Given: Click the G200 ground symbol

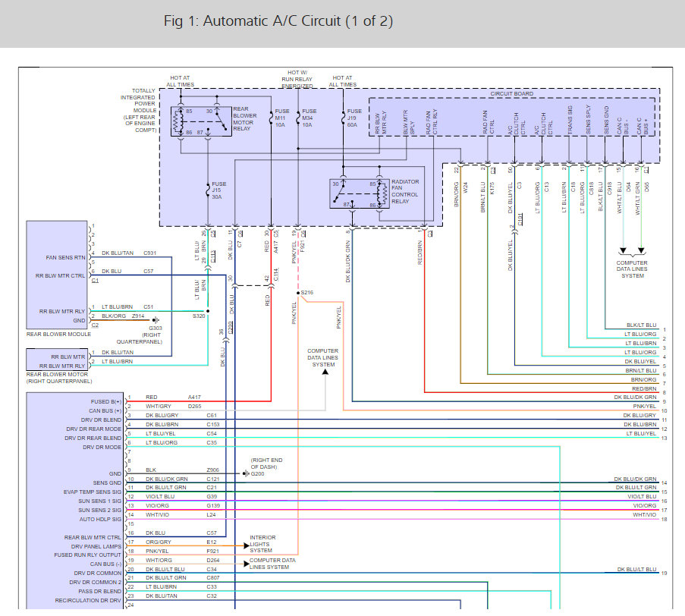Looking at the screenshot, I should tap(246, 473).
